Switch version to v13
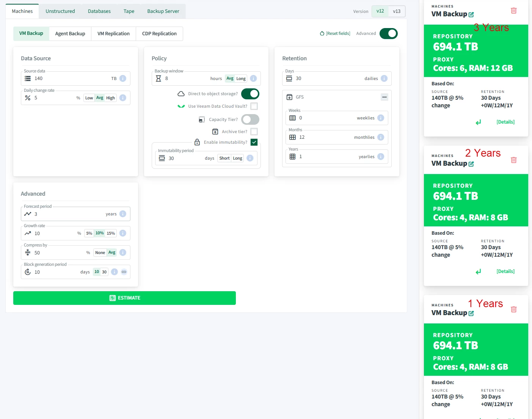Viewport: 532px width, 419px height. pos(397,11)
